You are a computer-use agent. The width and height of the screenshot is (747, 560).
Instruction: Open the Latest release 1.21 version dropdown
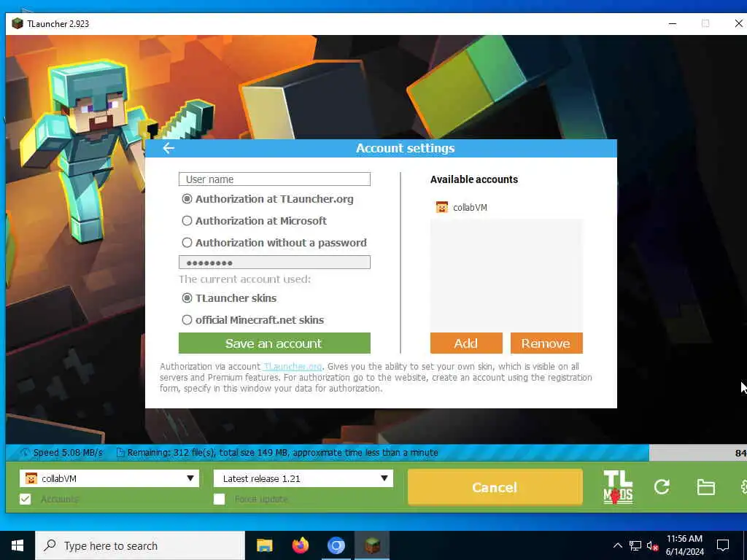303,478
